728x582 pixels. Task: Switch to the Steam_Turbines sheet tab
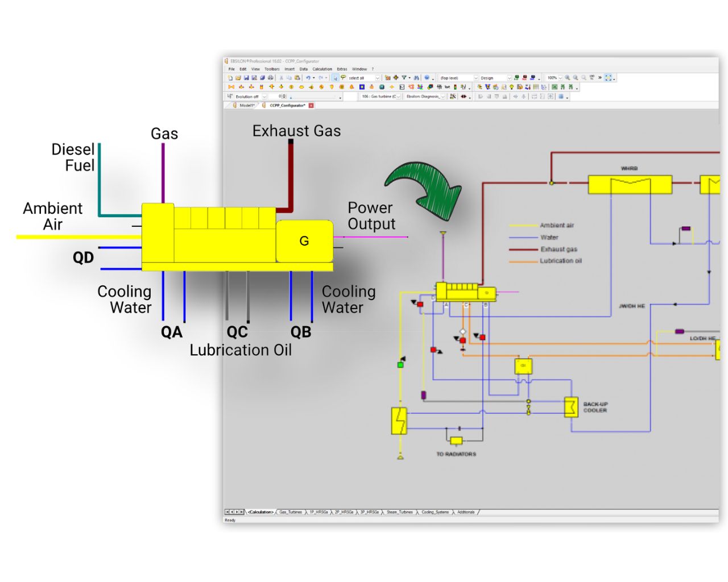tap(400, 512)
